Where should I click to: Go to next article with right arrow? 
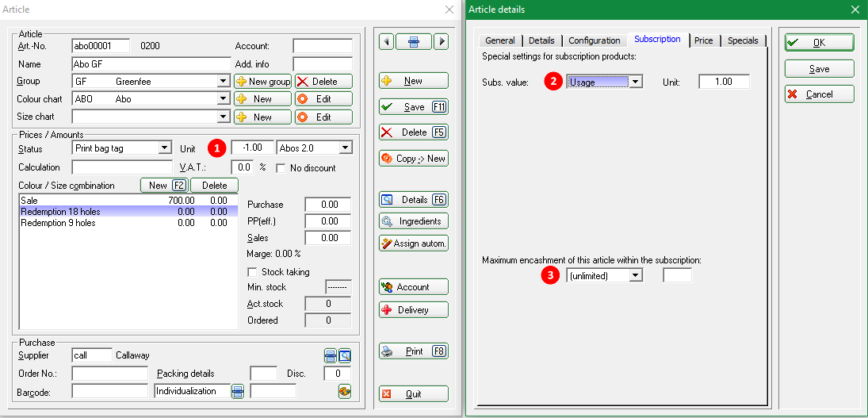(x=441, y=41)
